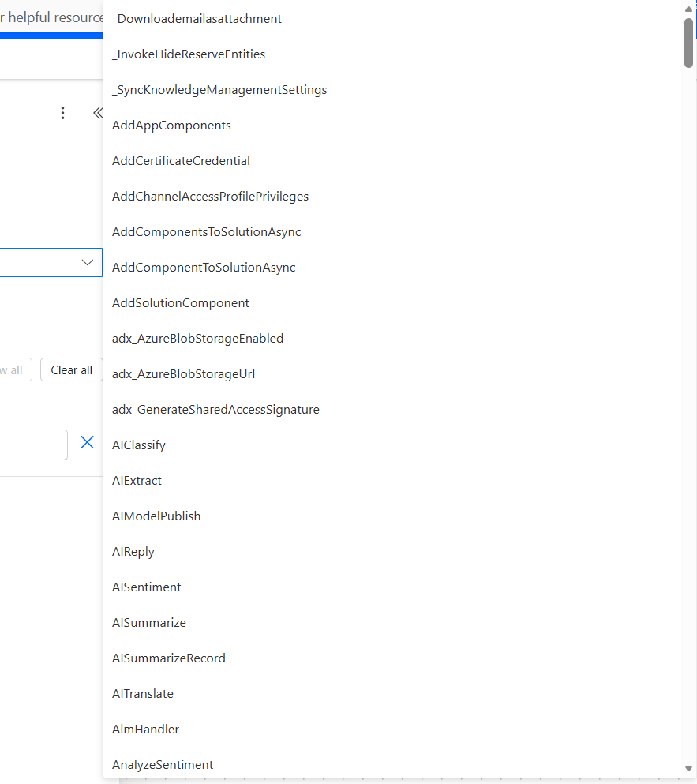This screenshot has width=697, height=784.
Task: Choose the AITranslate action
Action: pos(143,694)
